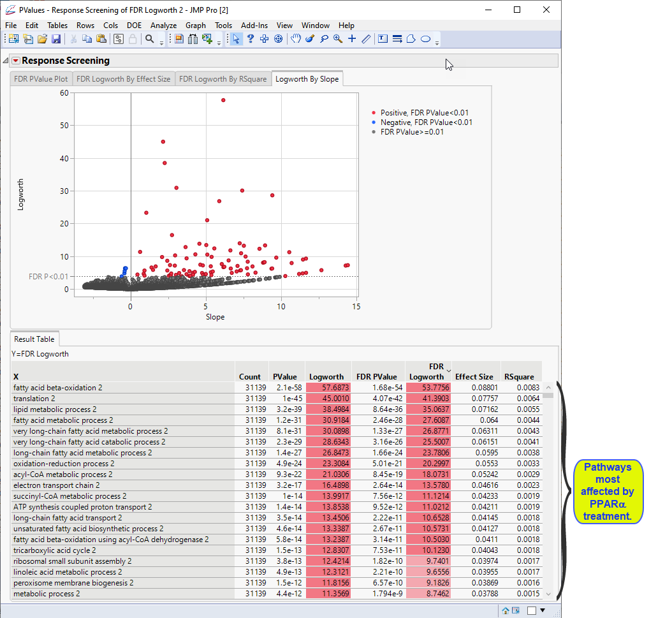This screenshot has width=672, height=618.
Task: Select the Crosshairs tool
Action: (352, 39)
